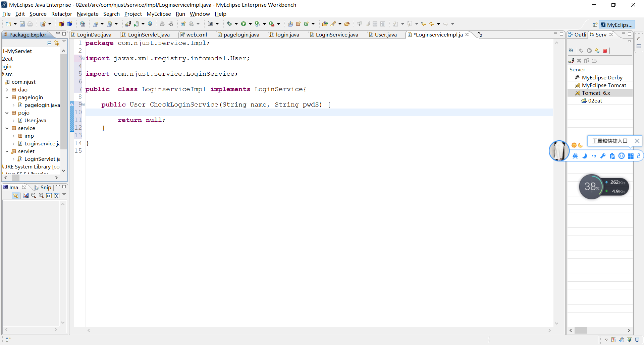Collapse the service package node
This screenshot has width=644, height=345.
point(7,128)
